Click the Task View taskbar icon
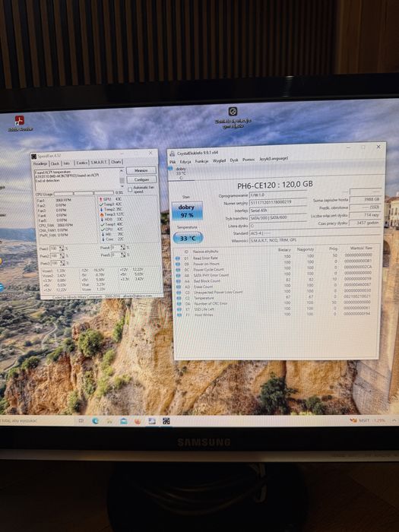The width and height of the screenshot is (399, 532). [x=81, y=421]
